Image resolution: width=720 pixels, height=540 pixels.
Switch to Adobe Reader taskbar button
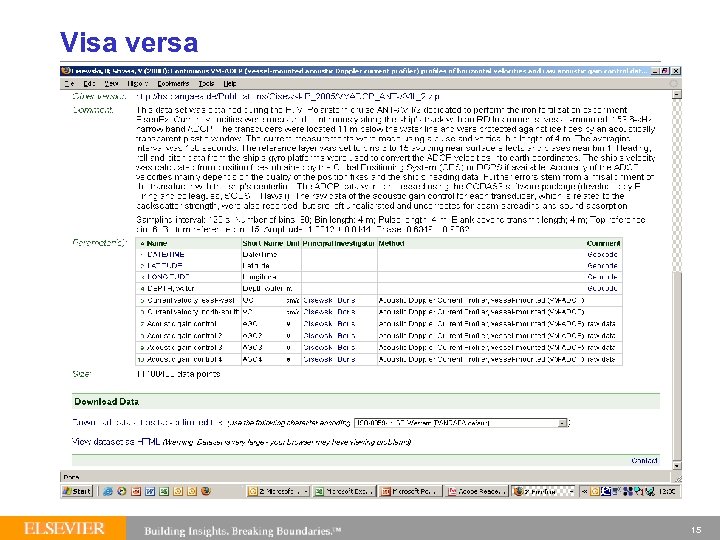478,491
